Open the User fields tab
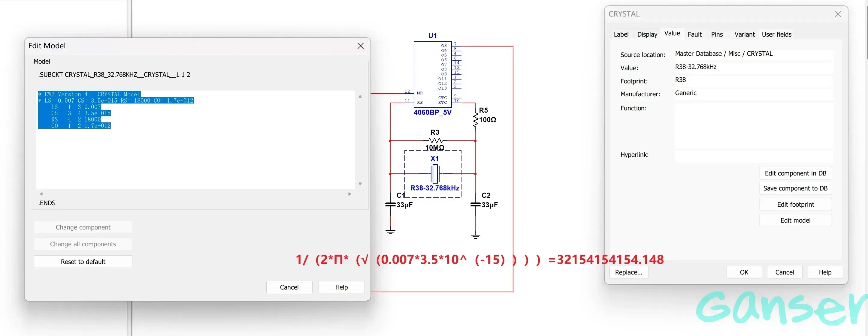868x336 pixels. click(x=776, y=34)
